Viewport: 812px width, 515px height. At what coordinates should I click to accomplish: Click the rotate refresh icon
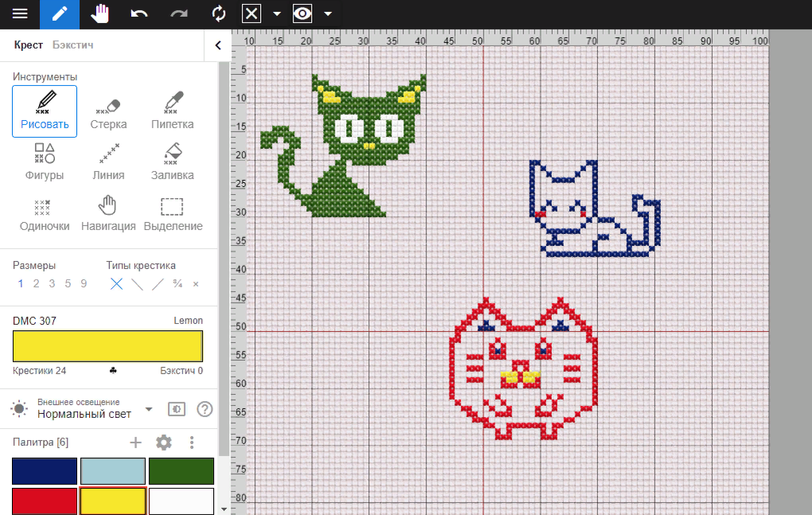coord(219,14)
